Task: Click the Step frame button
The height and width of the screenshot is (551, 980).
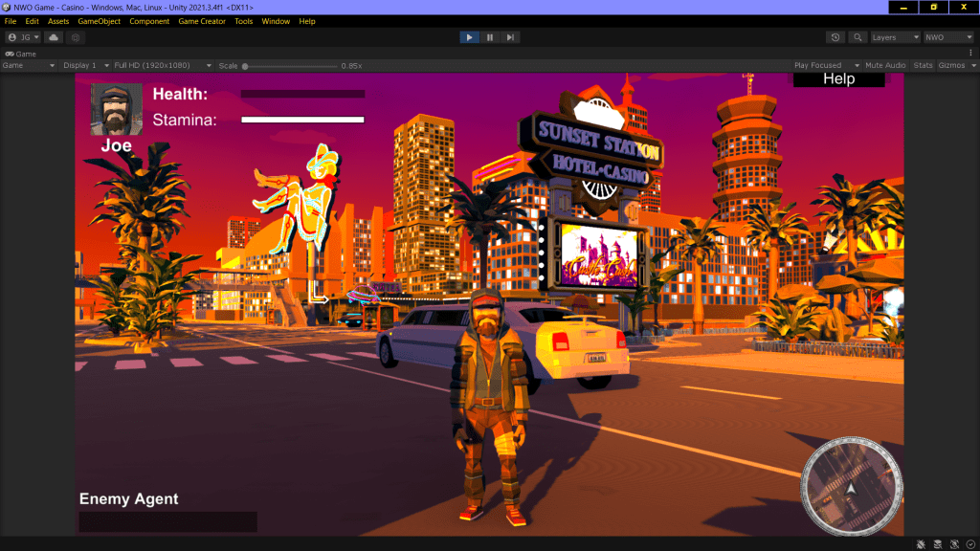Action: 511,37
